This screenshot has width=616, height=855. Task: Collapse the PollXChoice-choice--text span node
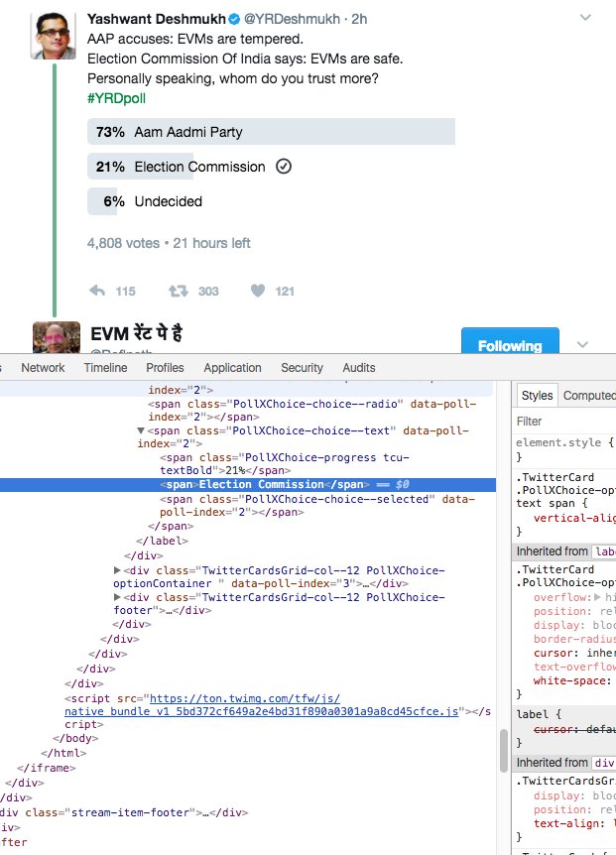click(x=141, y=430)
